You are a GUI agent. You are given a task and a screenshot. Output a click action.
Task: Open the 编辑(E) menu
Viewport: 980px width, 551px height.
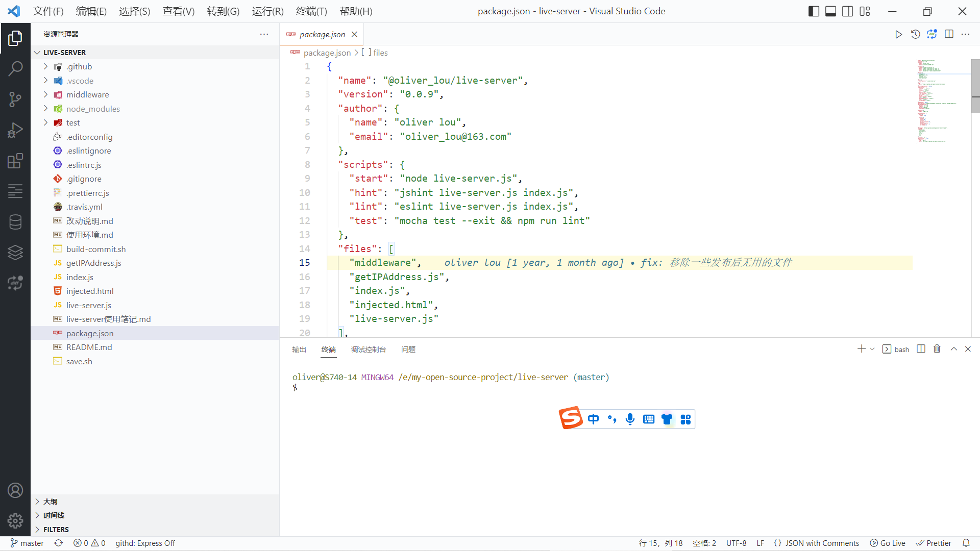point(91,11)
